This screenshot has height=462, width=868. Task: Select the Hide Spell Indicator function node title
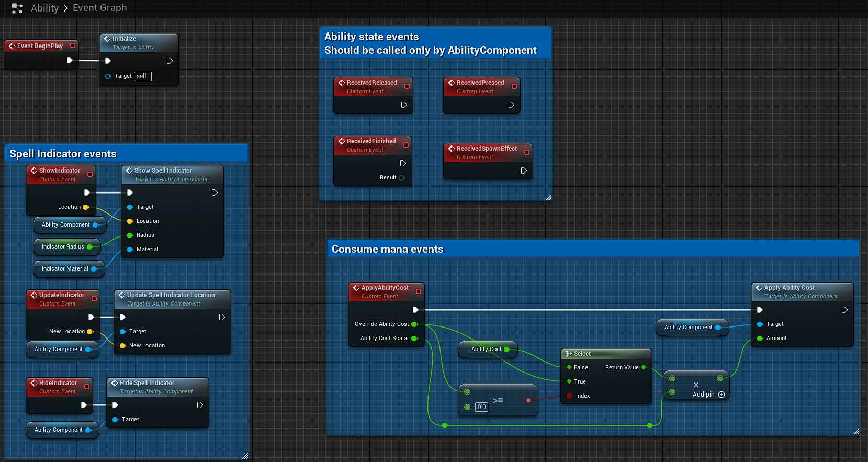tap(147, 383)
